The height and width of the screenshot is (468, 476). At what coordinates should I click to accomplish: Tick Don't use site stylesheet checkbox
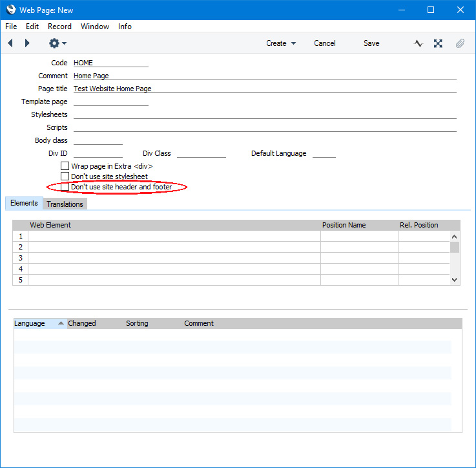click(65, 176)
